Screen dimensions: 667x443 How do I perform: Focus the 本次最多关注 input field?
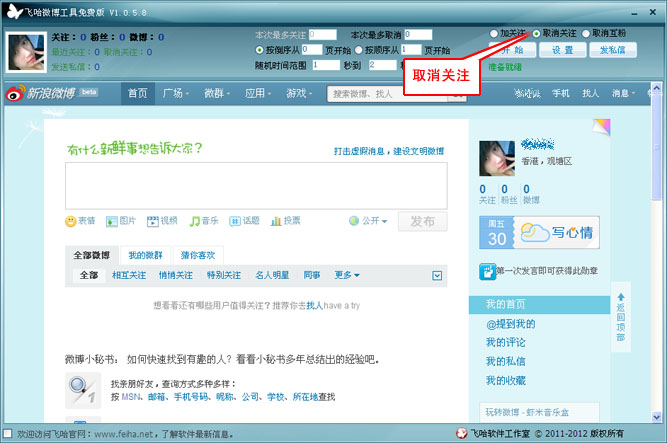pos(322,34)
